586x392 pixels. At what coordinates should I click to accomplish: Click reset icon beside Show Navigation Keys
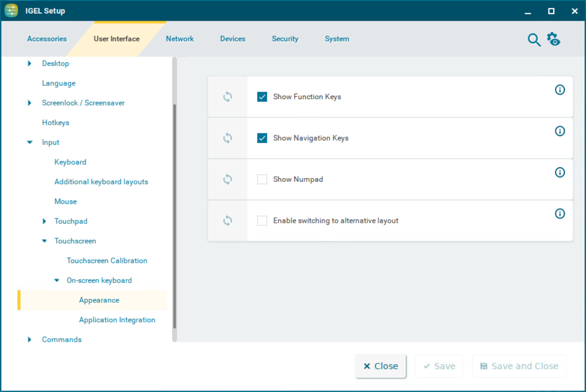227,138
